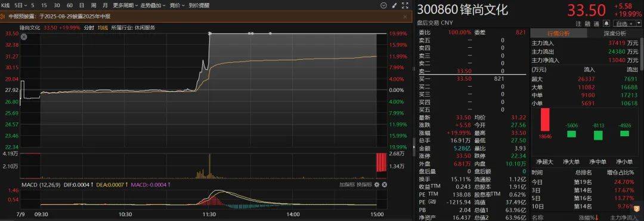
Task: Remove MACD indicator with X icon
Action: coord(384,185)
